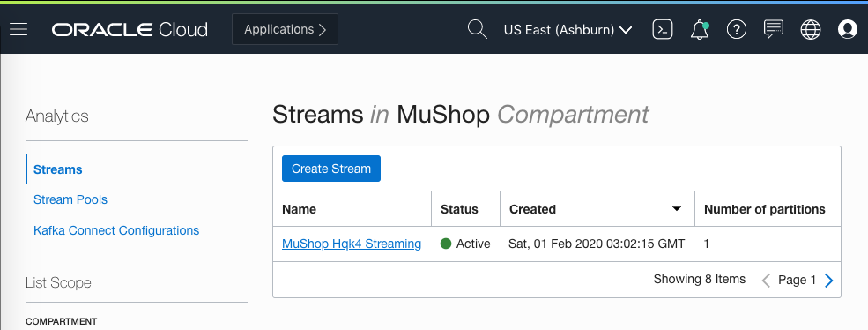Screen dimensions: 868x330
Task: Open the MuShop Hqk4 Streaming link
Action: (352, 244)
